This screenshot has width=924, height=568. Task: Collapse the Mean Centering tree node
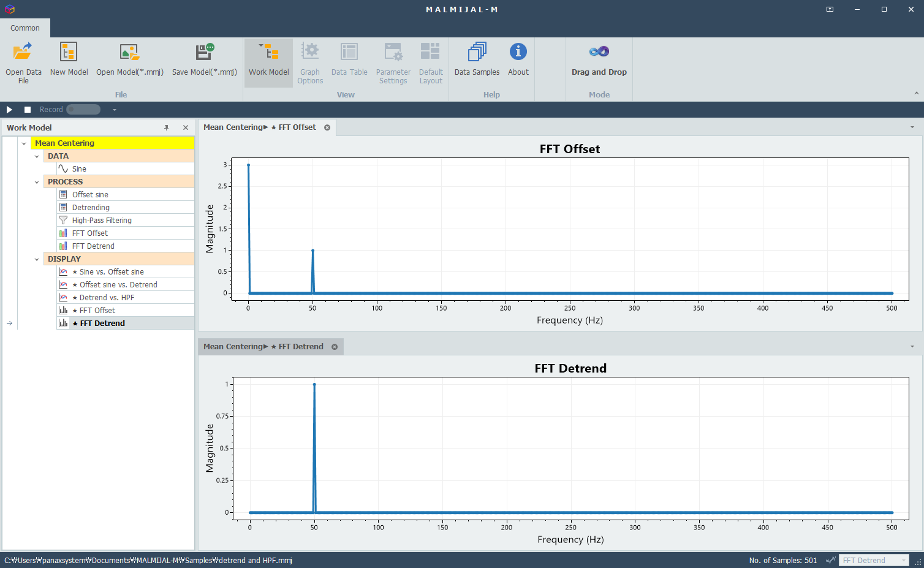tap(24, 143)
